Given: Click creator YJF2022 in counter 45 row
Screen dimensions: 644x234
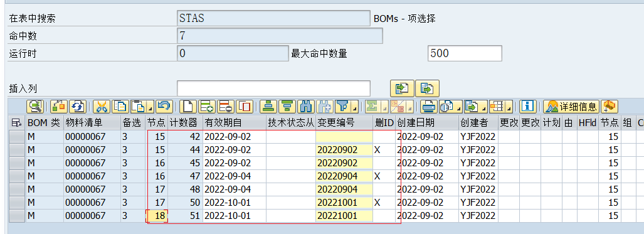Looking at the screenshot, I should coord(478,163).
